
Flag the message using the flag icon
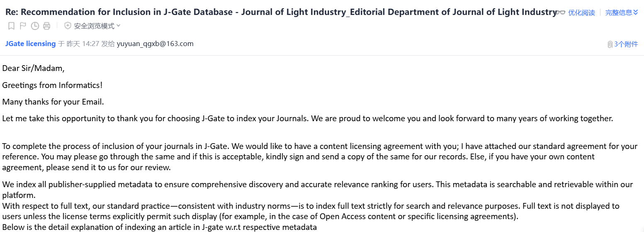pos(23,26)
